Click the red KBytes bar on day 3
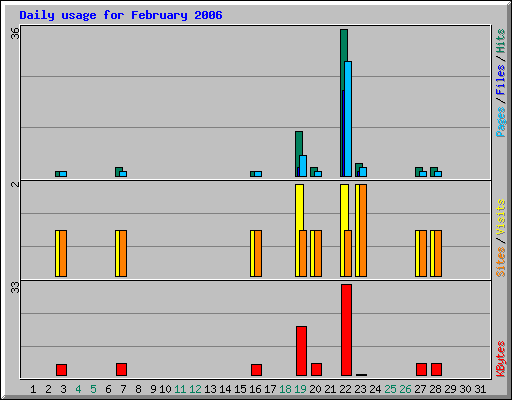 61,370
